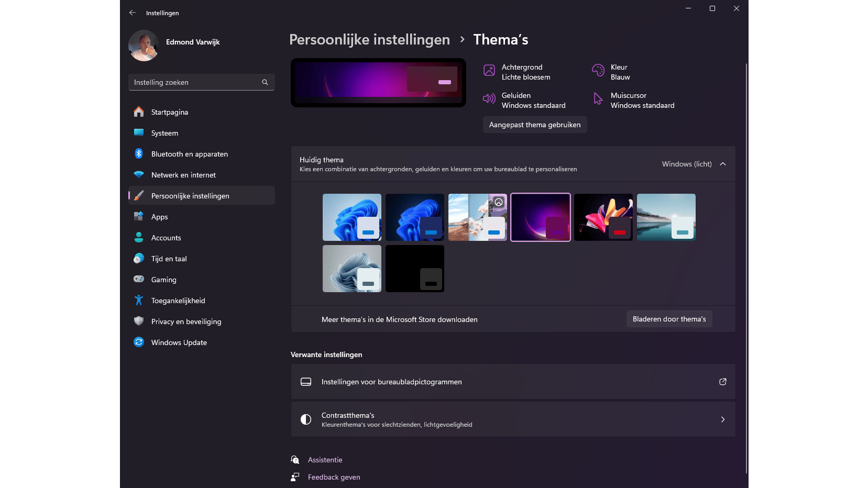Click the Instelling zoeken search field

click(202, 82)
